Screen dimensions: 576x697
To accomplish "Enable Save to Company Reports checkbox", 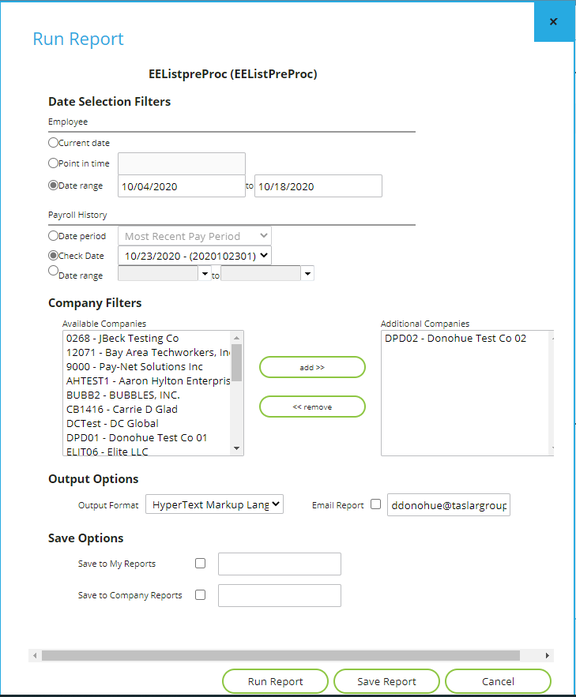I will click(200, 595).
